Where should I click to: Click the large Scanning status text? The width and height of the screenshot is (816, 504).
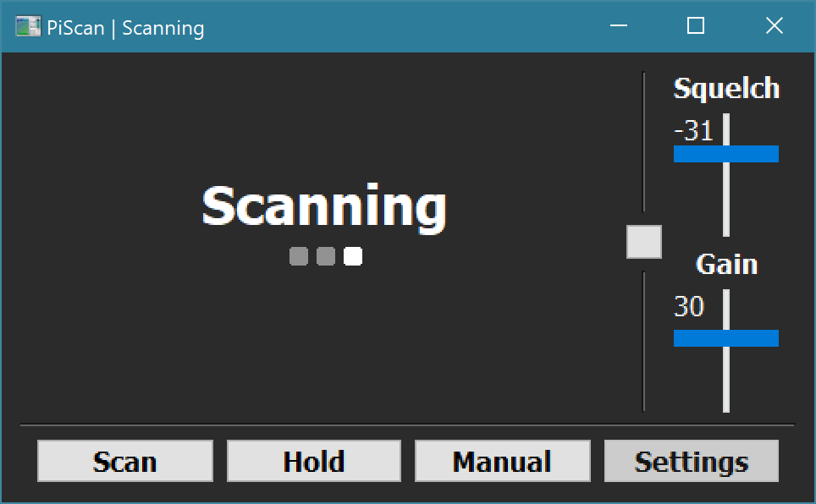pos(324,207)
